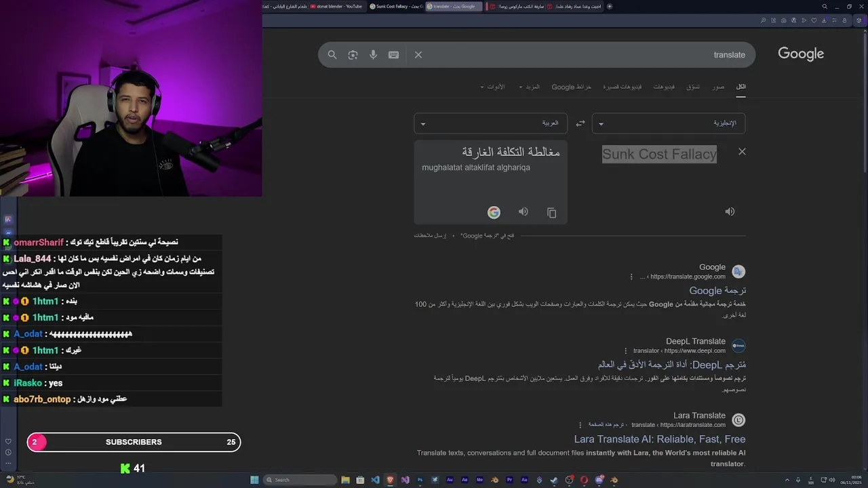Open Media Encoder from the taskbar

pyautogui.click(x=479, y=480)
